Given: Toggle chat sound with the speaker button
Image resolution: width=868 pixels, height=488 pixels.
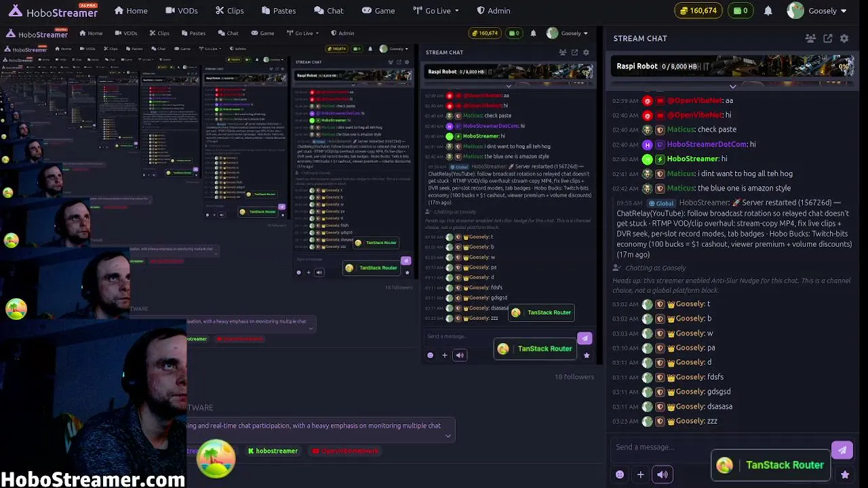Looking at the screenshot, I should coord(663,474).
